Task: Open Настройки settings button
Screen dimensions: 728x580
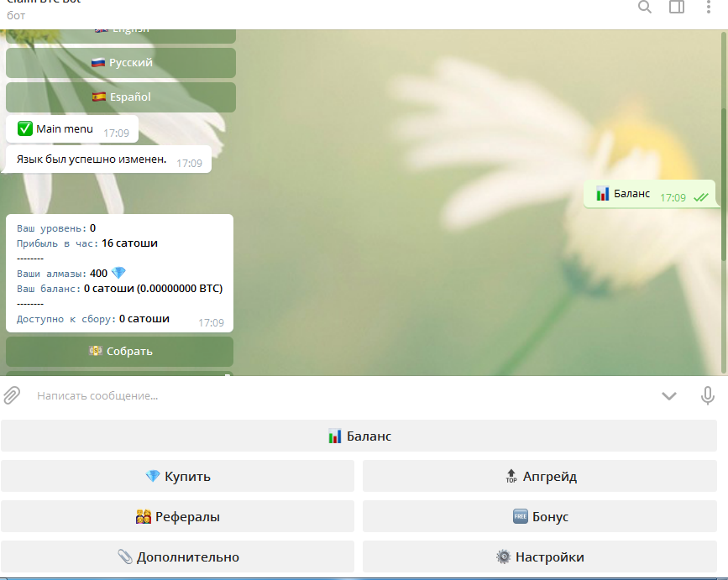Action: (541, 556)
